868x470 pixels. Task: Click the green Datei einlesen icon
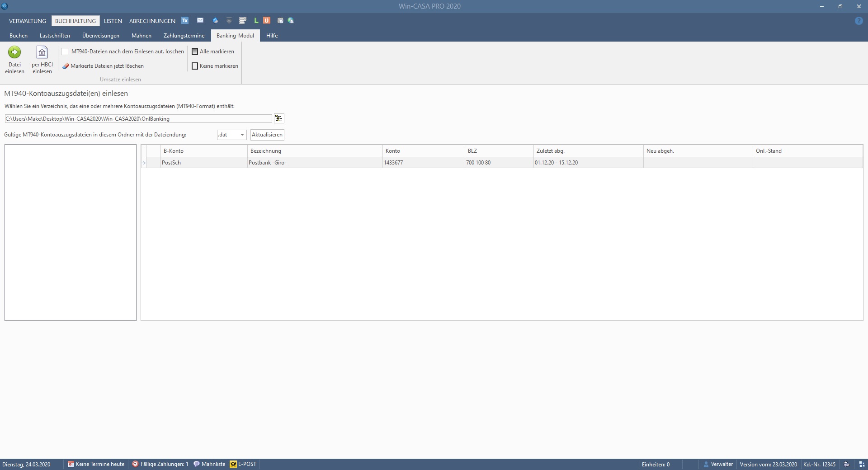pos(14,52)
